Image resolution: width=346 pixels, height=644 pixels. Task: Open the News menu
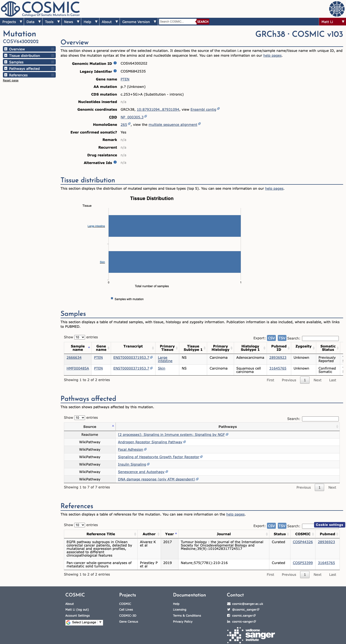click(71, 22)
